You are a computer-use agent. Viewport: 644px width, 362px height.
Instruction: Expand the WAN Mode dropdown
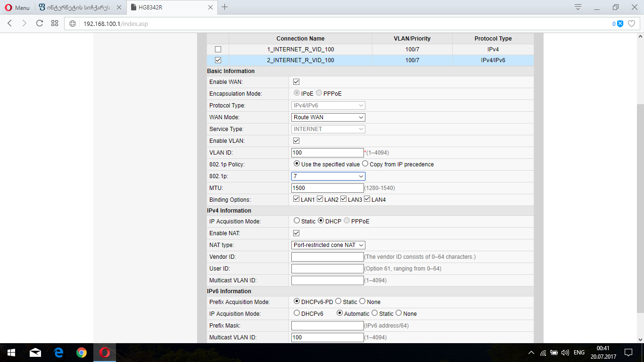pyautogui.click(x=328, y=117)
